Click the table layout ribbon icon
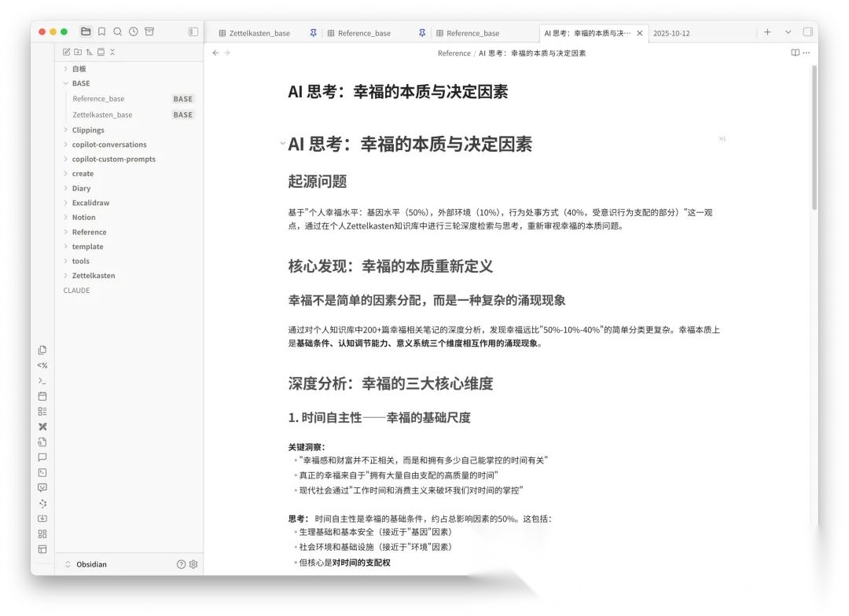The width and height of the screenshot is (849, 616). (x=42, y=549)
